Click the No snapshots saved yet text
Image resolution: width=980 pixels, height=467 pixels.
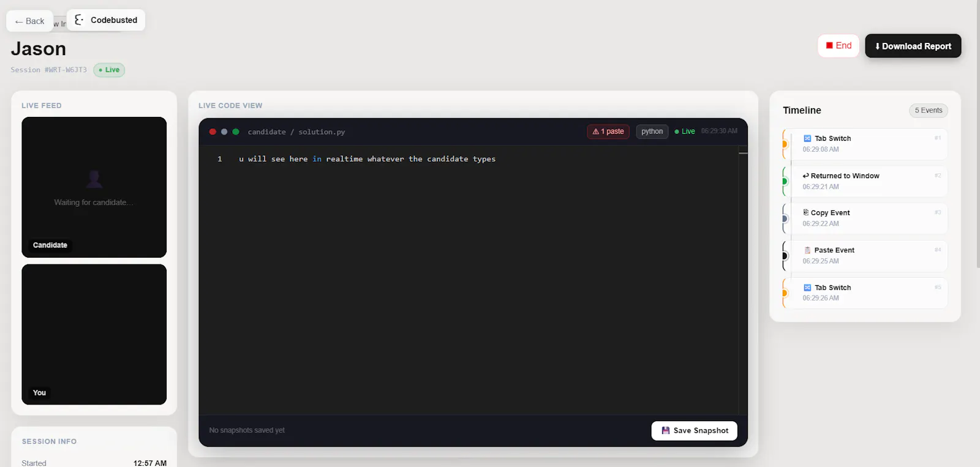247,430
